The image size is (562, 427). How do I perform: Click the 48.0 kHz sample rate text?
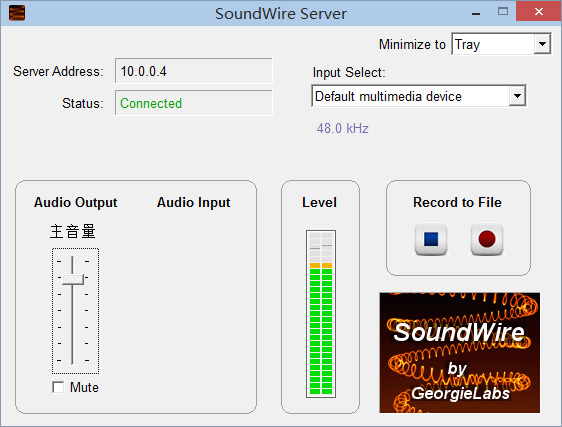pyautogui.click(x=342, y=128)
